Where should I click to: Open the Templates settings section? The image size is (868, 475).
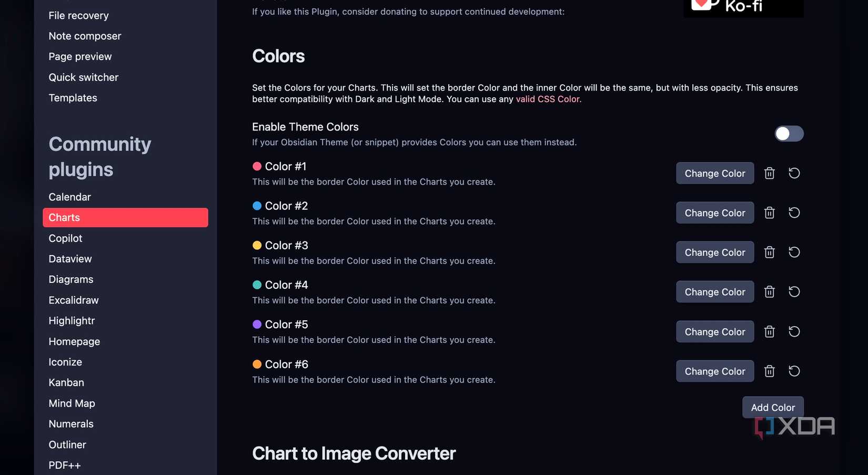(x=73, y=98)
